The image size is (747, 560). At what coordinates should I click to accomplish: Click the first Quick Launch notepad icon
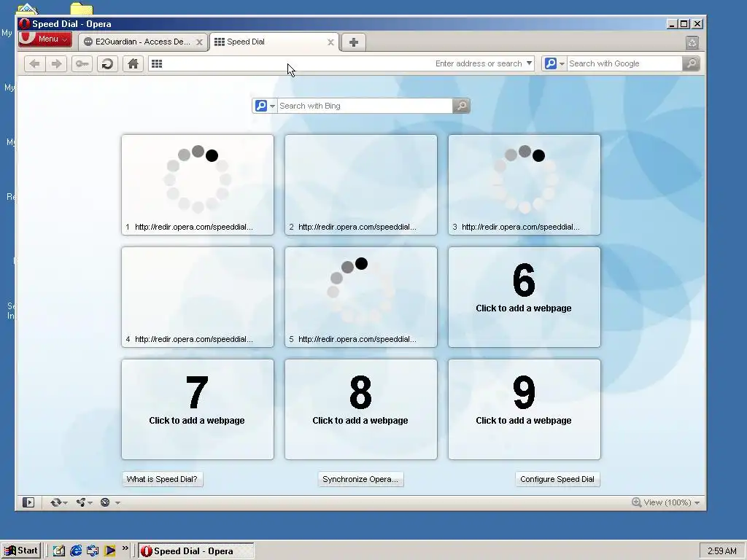(x=59, y=551)
